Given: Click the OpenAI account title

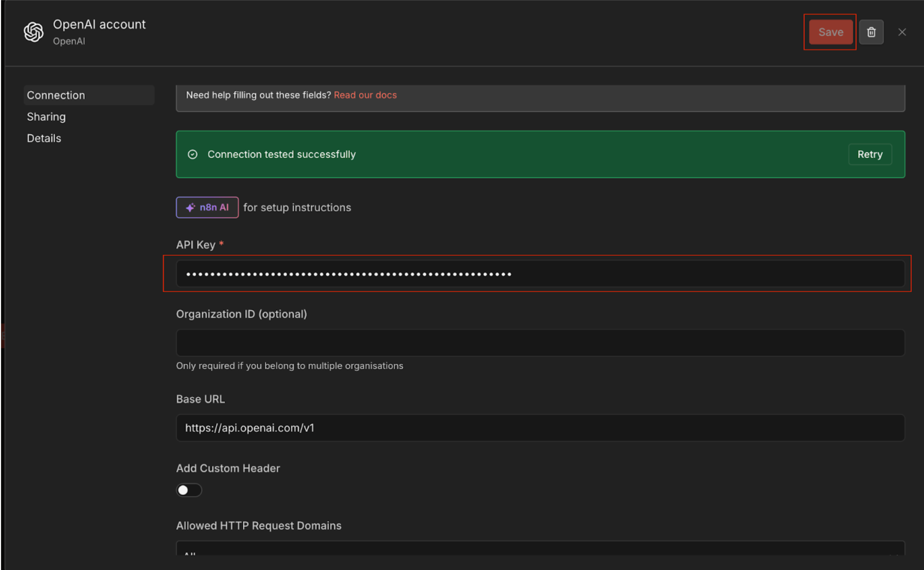Looking at the screenshot, I should pyautogui.click(x=99, y=24).
